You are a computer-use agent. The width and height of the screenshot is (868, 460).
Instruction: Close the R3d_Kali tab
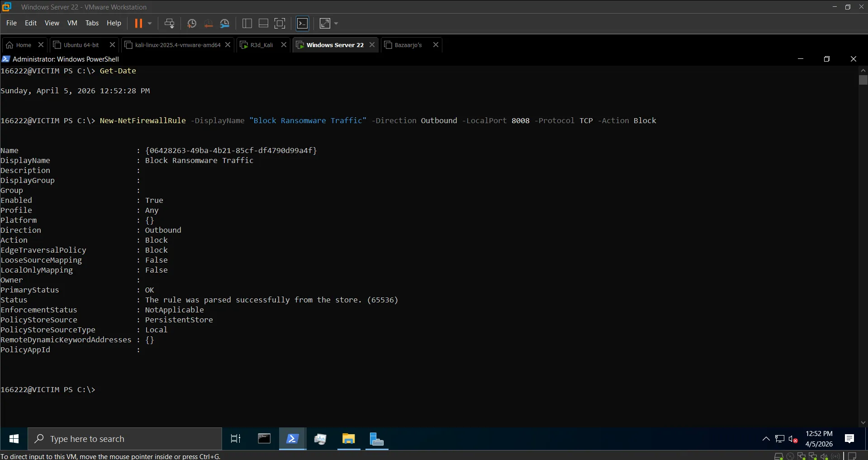click(284, 45)
